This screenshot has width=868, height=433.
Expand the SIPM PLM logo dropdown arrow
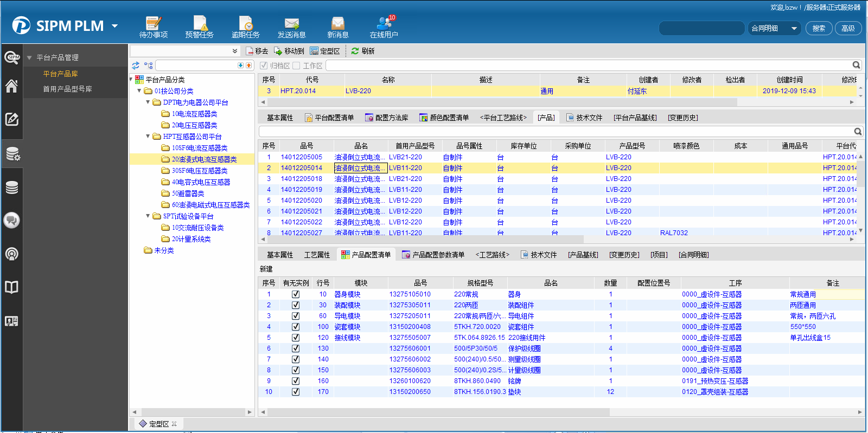[114, 25]
